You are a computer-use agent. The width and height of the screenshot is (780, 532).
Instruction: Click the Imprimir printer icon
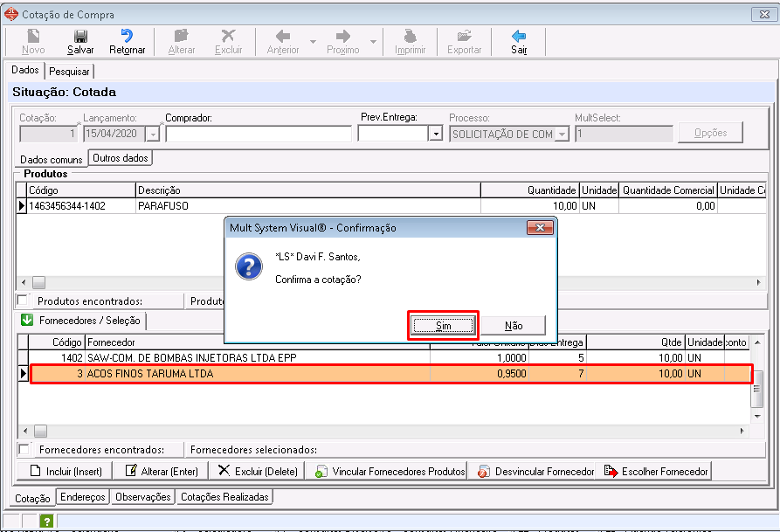pyautogui.click(x=410, y=36)
